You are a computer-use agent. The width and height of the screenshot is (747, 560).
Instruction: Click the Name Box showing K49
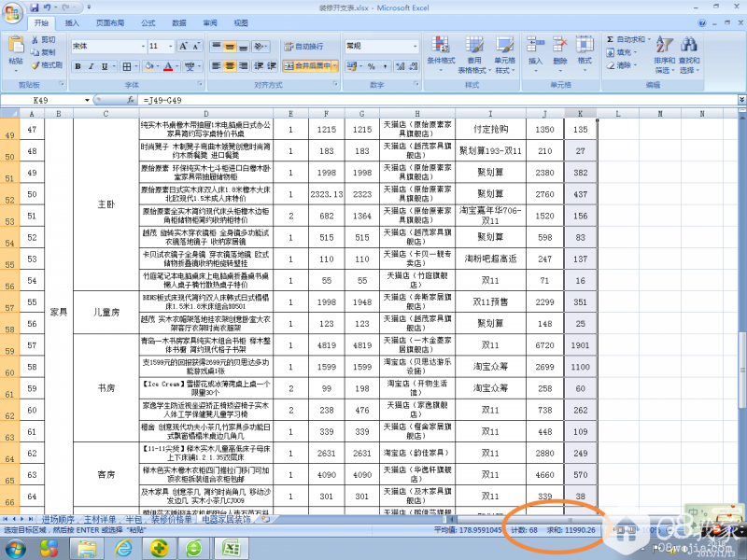42,99
